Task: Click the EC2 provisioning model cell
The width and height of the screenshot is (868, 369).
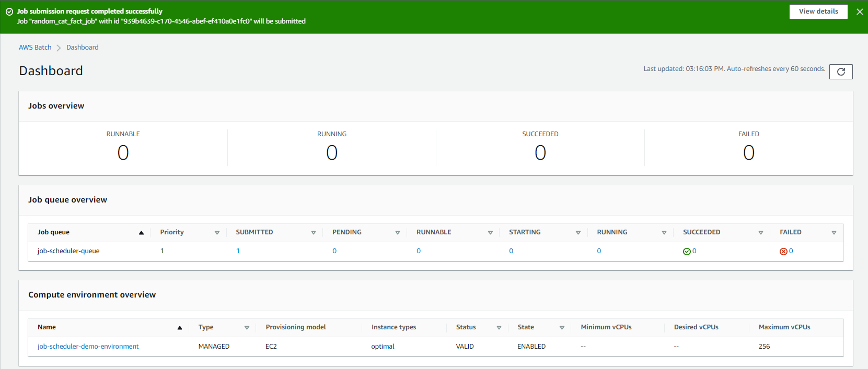Action: 271,347
